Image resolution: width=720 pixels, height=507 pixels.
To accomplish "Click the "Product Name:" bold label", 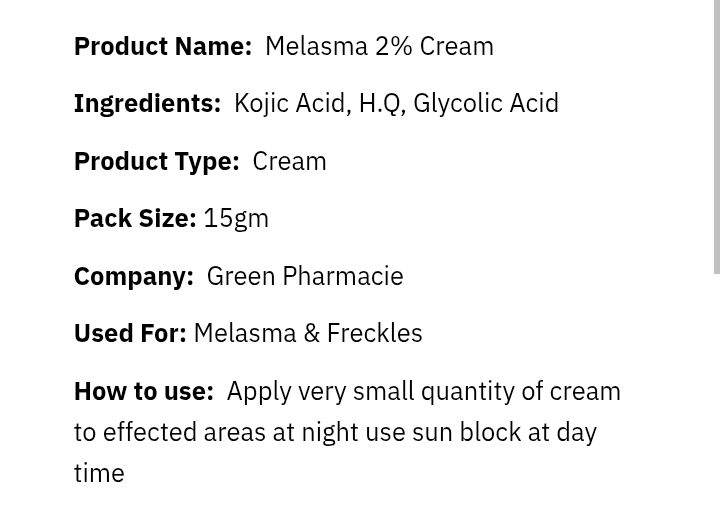I will tap(163, 46).
